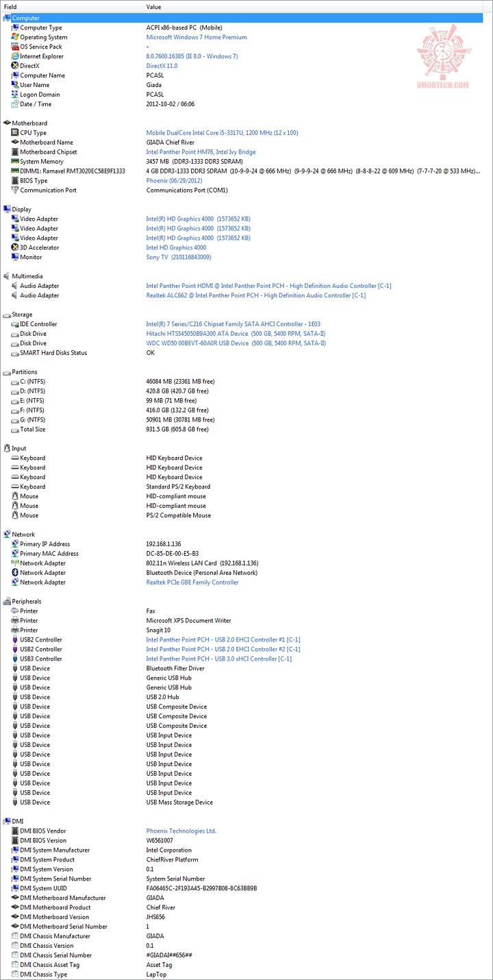Select the DMI System UUID field
This screenshot has width=493, height=980.
point(43,888)
